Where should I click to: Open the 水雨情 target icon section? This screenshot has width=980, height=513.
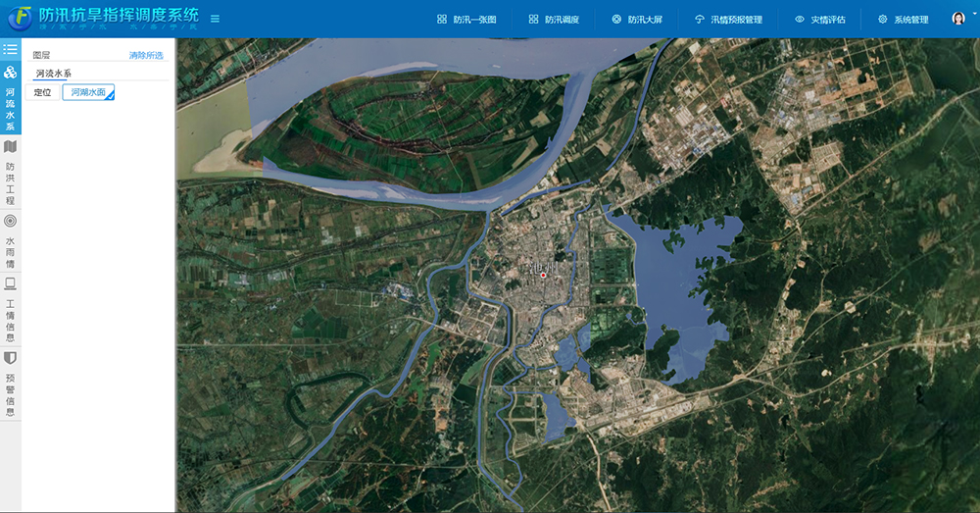[x=10, y=242]
